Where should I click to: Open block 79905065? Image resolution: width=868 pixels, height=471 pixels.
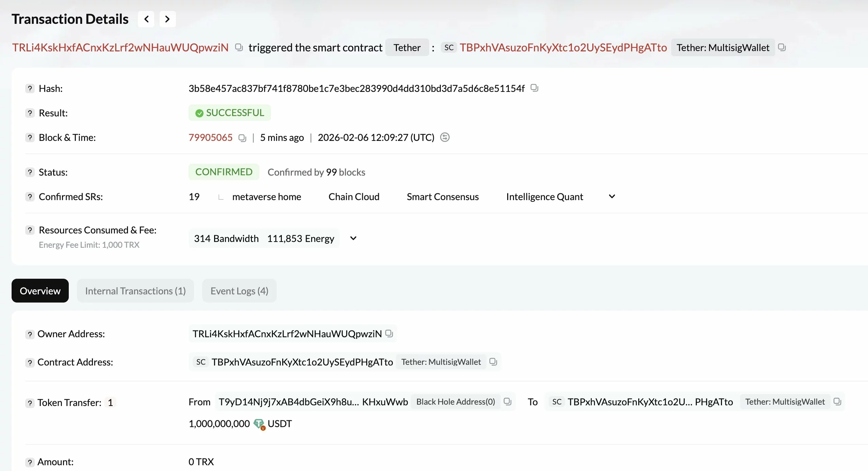[211, 137]
